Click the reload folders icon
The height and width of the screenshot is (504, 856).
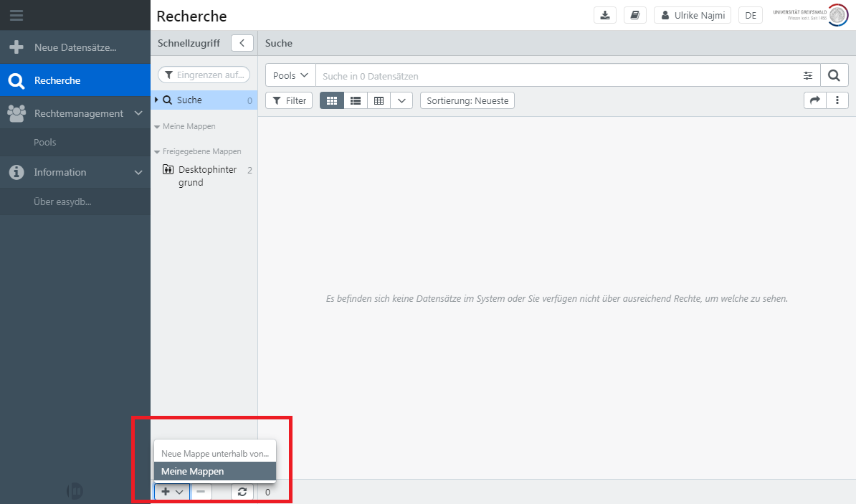242,492
